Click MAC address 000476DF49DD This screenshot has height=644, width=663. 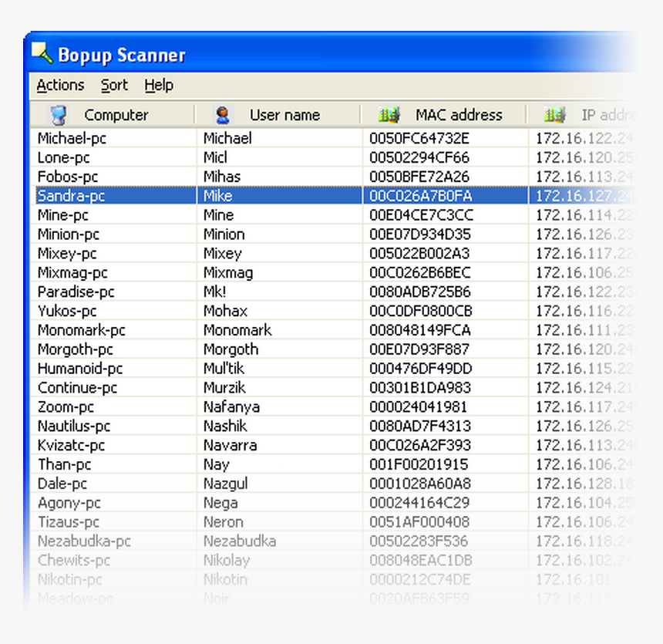[421, 369]
